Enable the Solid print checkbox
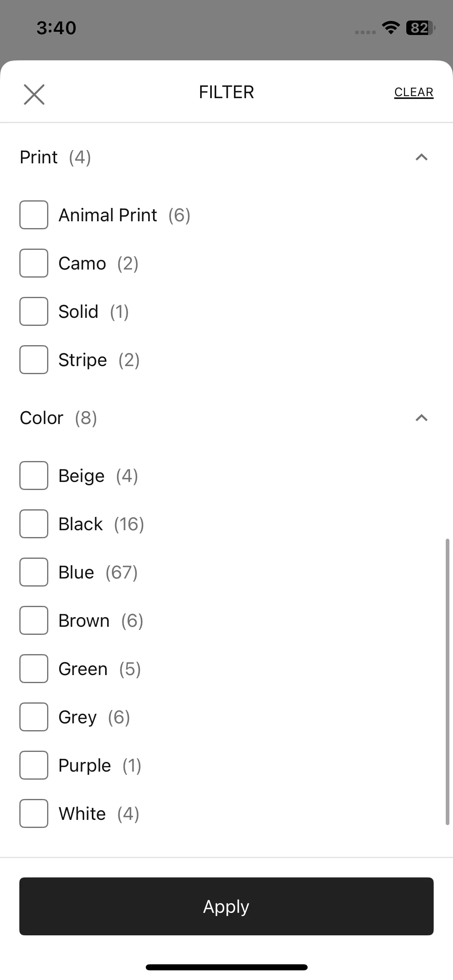 [x=34, y=311]
